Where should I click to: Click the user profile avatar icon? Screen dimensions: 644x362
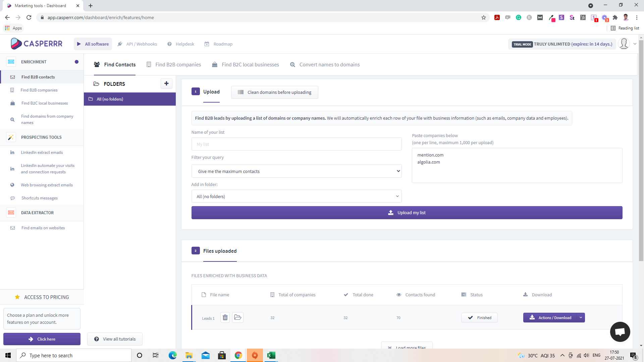tap(624, 44)
